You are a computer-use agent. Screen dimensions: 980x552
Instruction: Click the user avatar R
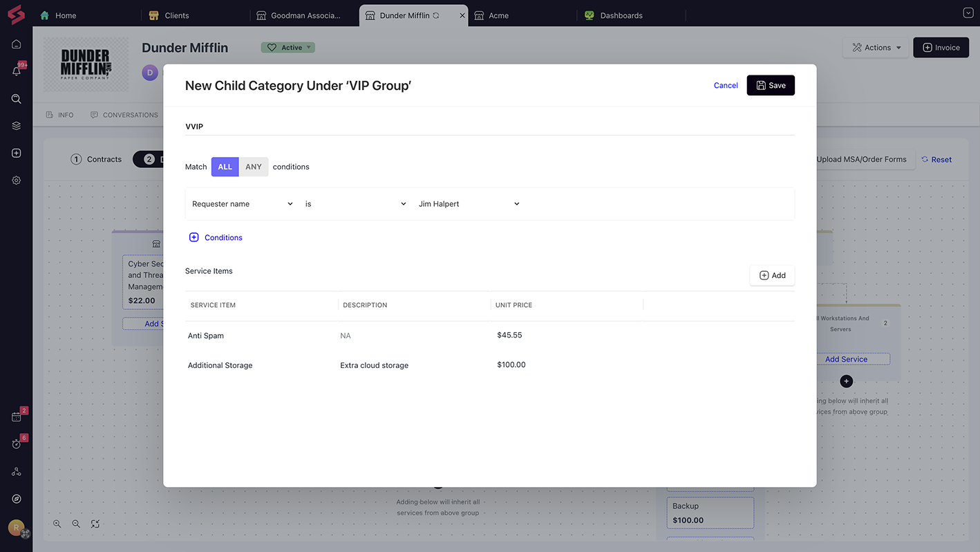16,528
